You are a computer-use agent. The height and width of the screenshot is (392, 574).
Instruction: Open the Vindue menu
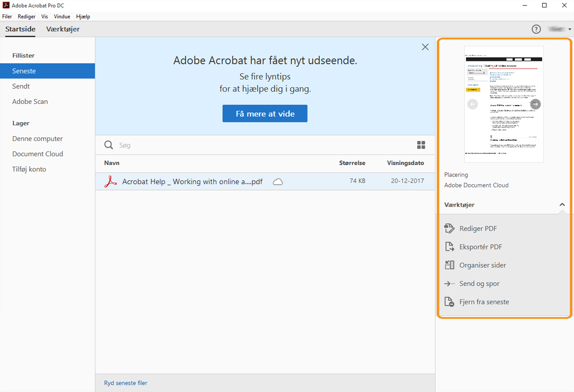coord(62,16)
